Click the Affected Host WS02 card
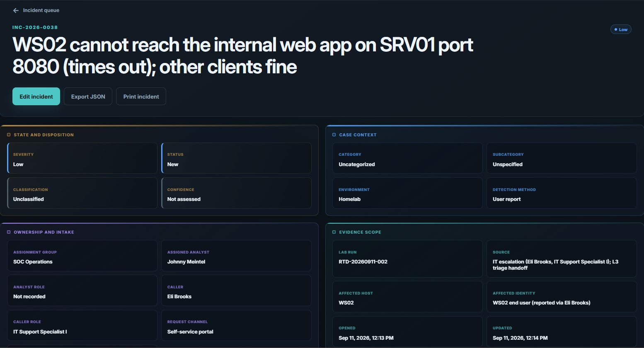Viewport: 644px width, 348px height. [x=407, y=297]
